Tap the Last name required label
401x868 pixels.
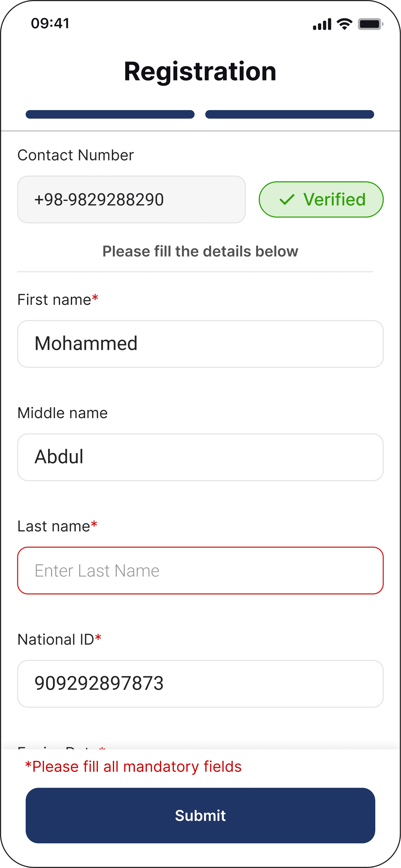57,526
